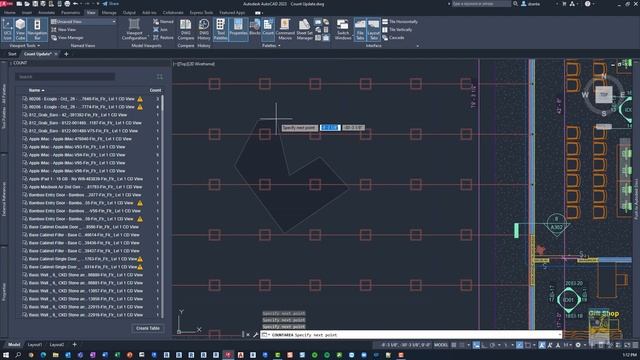Image resolution: width=640 pixels, height=360 pixels.
Task: Switch to the Annotate ribbon tab
Action: coord(46,13)
